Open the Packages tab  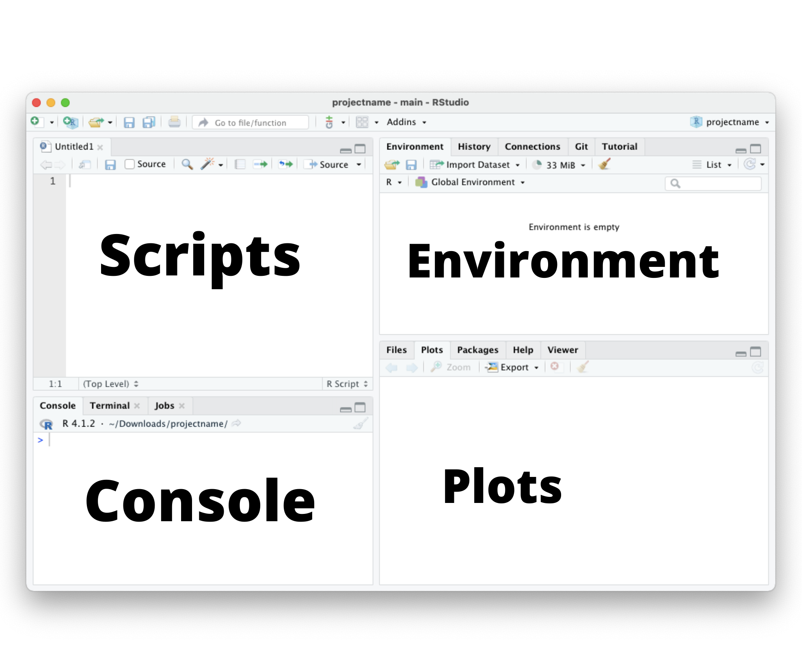(477, 350)
